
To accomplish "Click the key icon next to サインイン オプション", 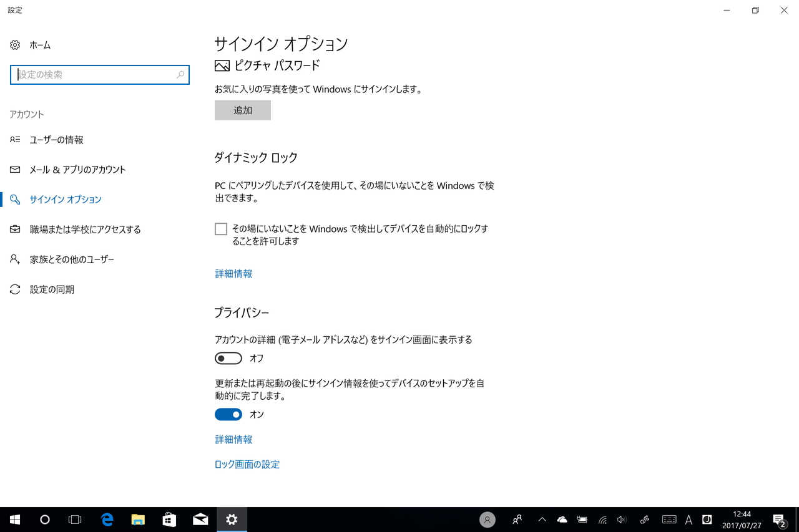I will pos(15,199).
